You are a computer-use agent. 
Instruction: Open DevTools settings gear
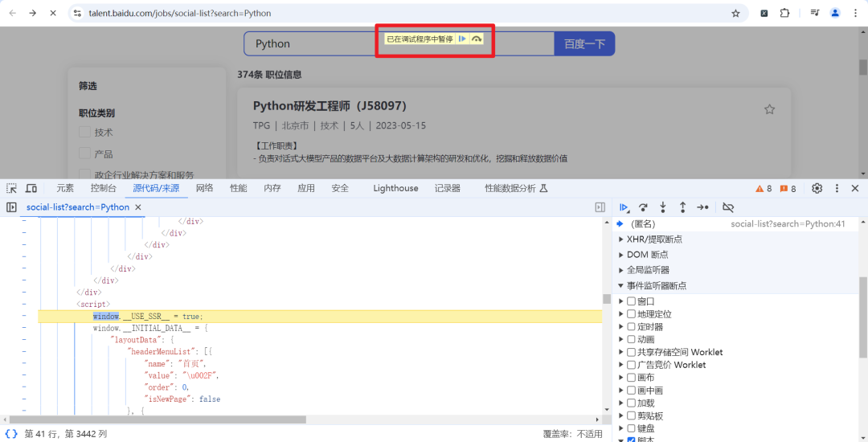click(817, 189)
